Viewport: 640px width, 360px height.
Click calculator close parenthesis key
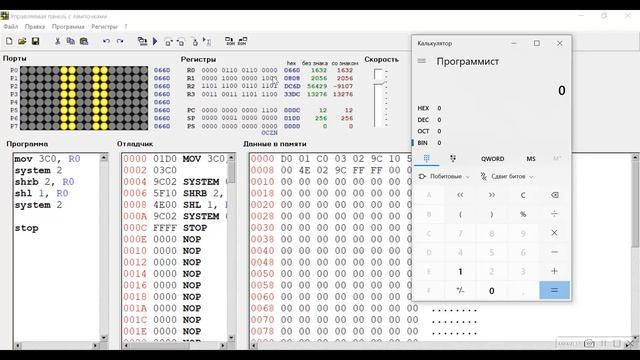(x=491, y=214)
